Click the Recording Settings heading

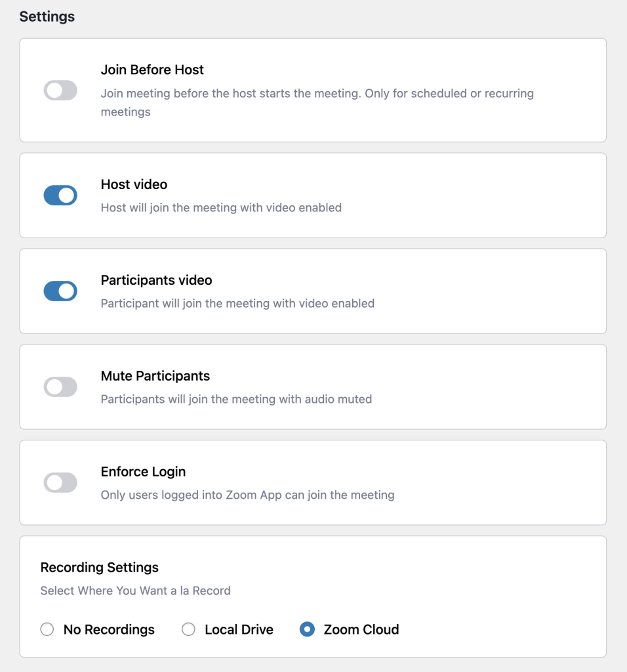[x=100, y=567]
